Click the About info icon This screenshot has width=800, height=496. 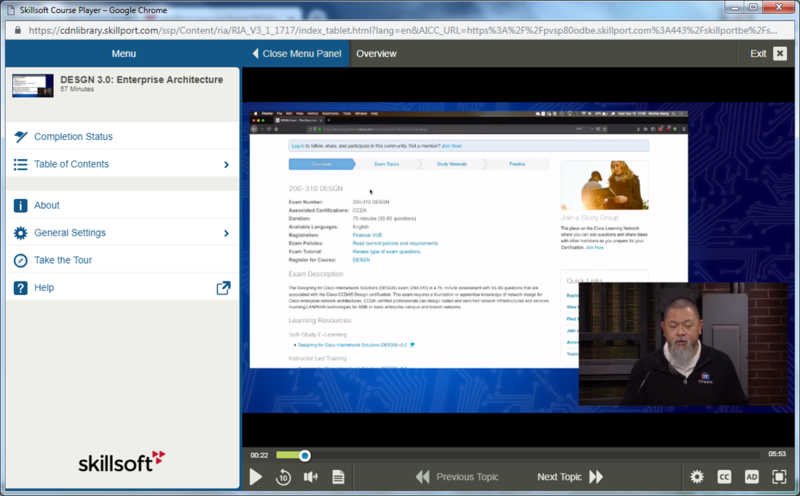[x=20, y=206]
